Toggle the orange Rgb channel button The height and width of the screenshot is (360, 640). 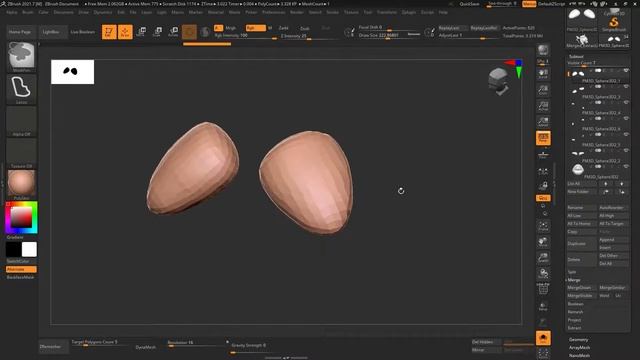[x=256, y=28]
